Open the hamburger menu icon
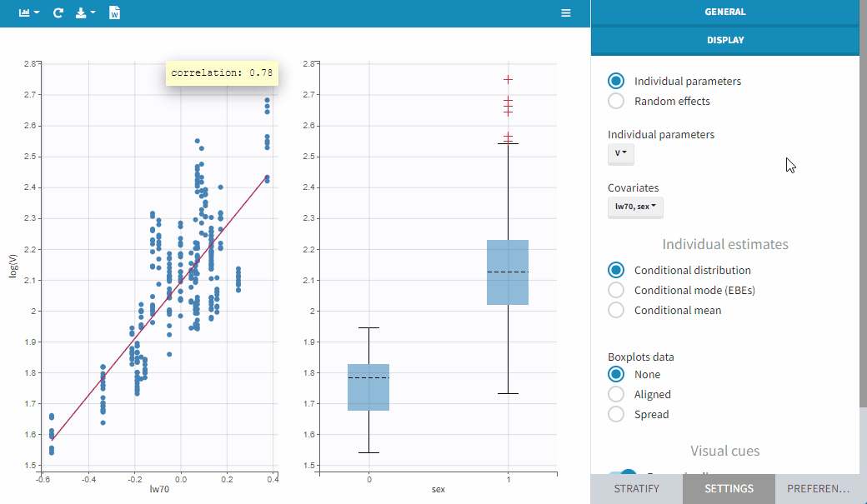This screenshot has width=867, height=504. pos(566,13)
